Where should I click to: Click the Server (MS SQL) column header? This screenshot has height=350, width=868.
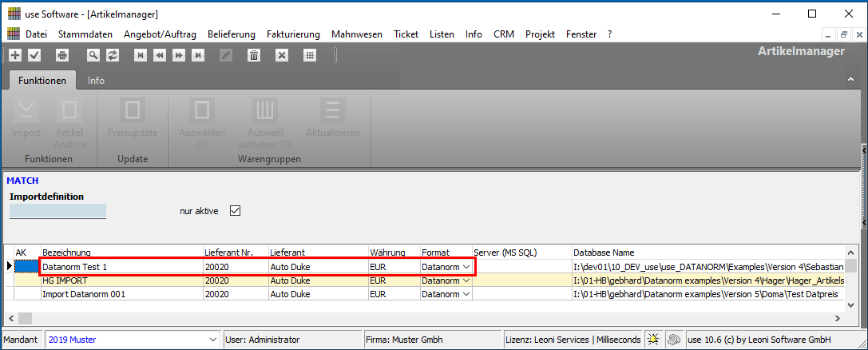tap(522, 253)
